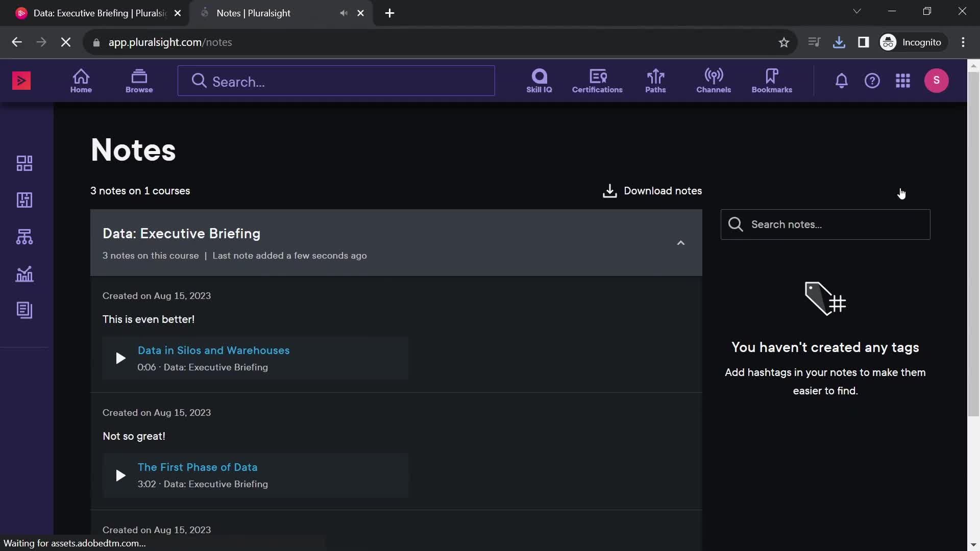Open the media control icon in browser toolbar
The image size is (980, 551).
814,42
